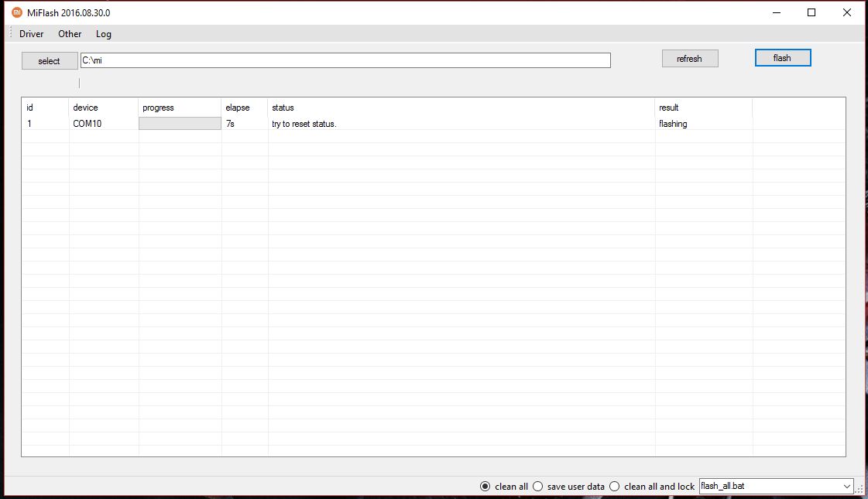
Task: Click the ROM path field containing C:\mi
Action: tap(345, 60)
